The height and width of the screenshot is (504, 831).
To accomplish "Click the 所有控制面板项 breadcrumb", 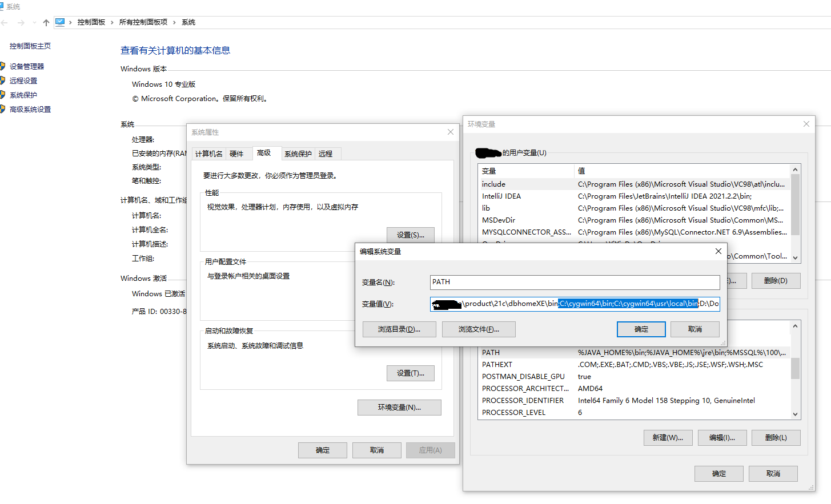I will [143, 22].
